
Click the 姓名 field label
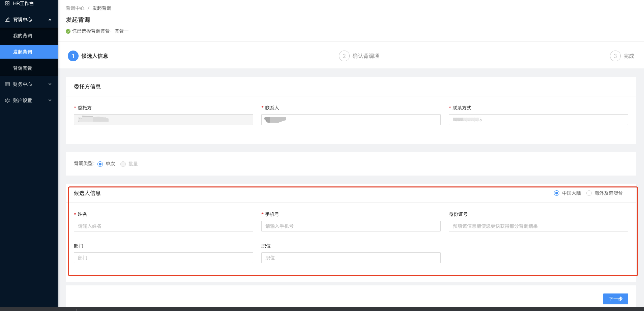82,214
